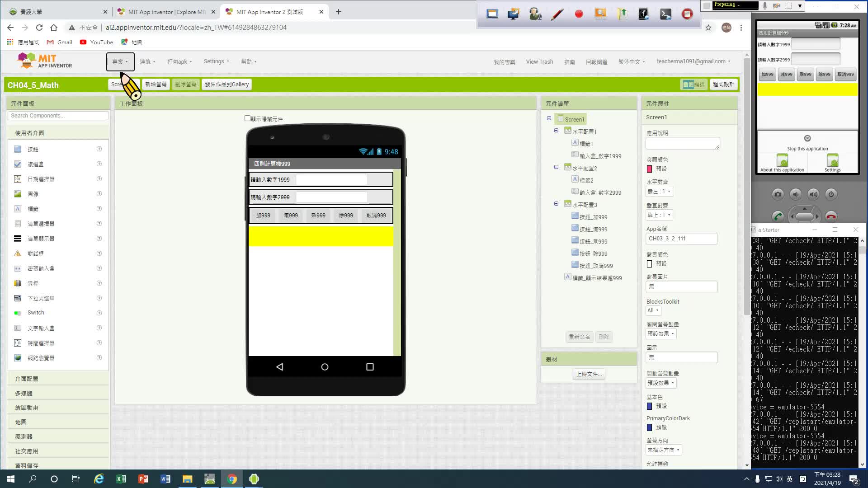868x488 pixels.
Task: Open the 打包apk menu
Action: (179, 61)
